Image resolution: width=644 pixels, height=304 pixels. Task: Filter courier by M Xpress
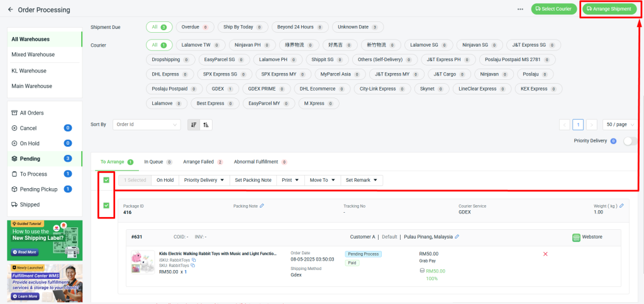click(319, 103)
